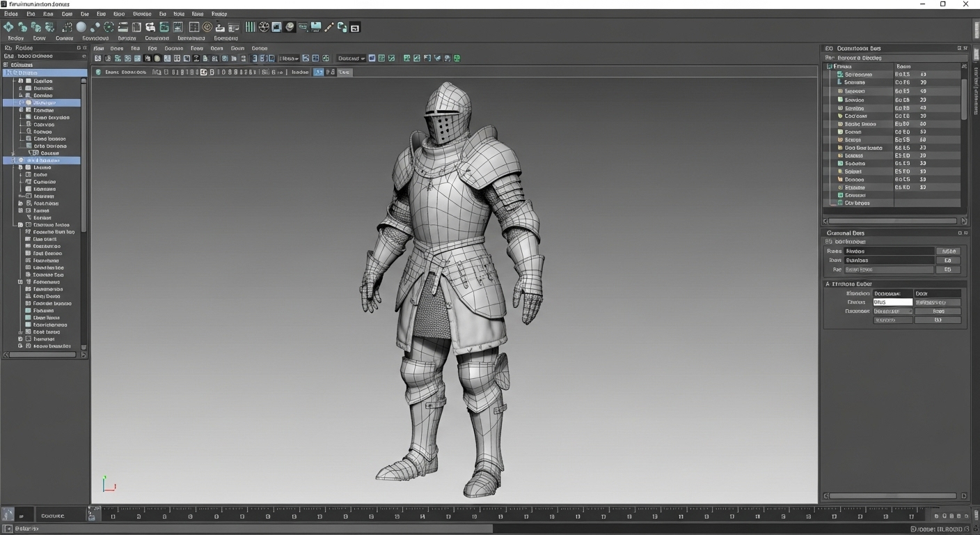Image resolution: width=980 pixels, height=535 pixels.
Task: Click the XYZ axis gizmo in viewport corner
Action: coord(108,485)
